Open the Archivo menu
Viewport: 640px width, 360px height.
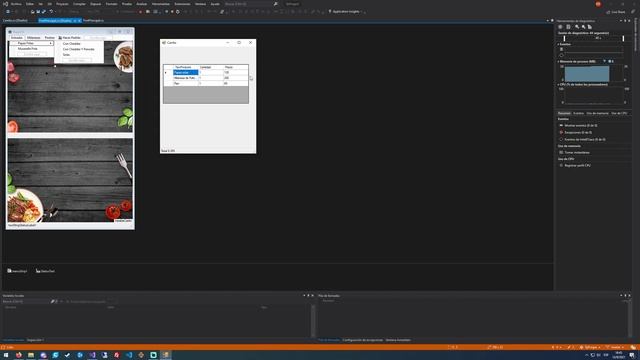click(16, 4)
